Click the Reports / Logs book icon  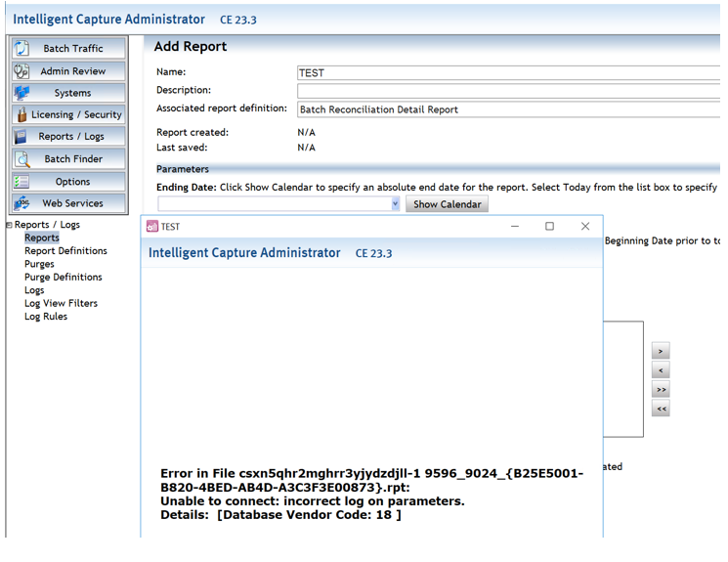21,137
